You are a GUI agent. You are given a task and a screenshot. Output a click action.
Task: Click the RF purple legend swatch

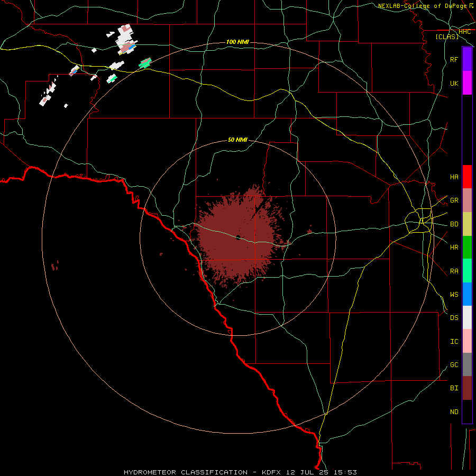tap(467, 59)
